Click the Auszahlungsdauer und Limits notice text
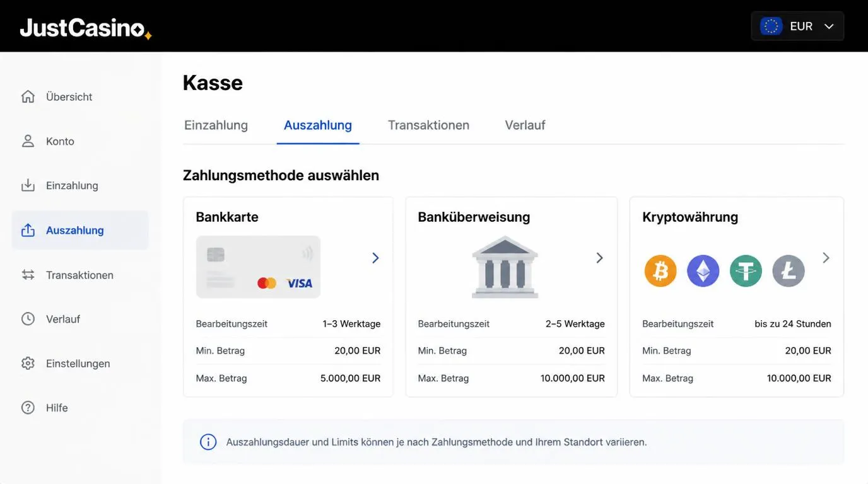 pos(437,442)
